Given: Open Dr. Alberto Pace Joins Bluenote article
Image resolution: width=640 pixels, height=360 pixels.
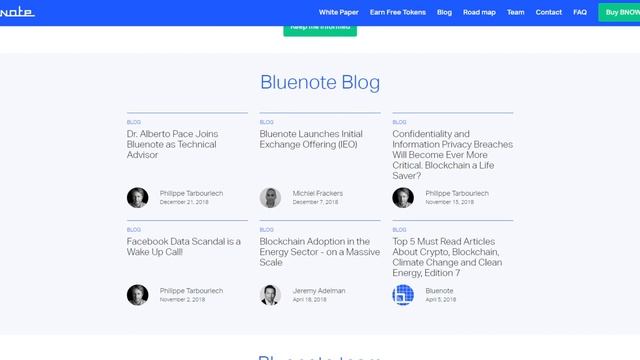Looking at the screenshot, I should pyautogui.click(x=172, y=144).
